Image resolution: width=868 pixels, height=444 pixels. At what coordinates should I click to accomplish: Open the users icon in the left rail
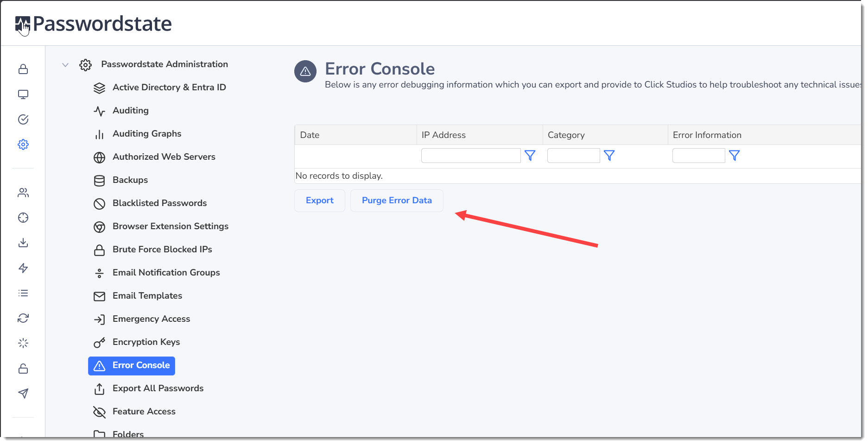click(23, 193)
